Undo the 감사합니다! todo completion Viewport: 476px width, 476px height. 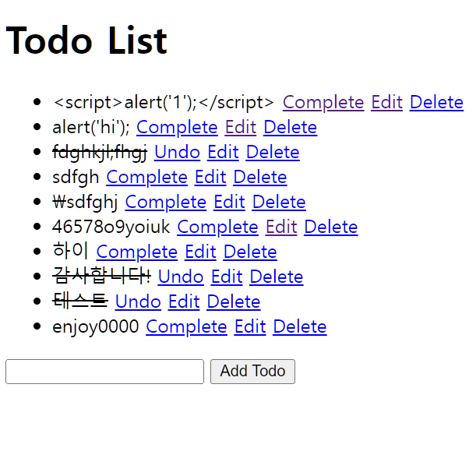[181, 277]
